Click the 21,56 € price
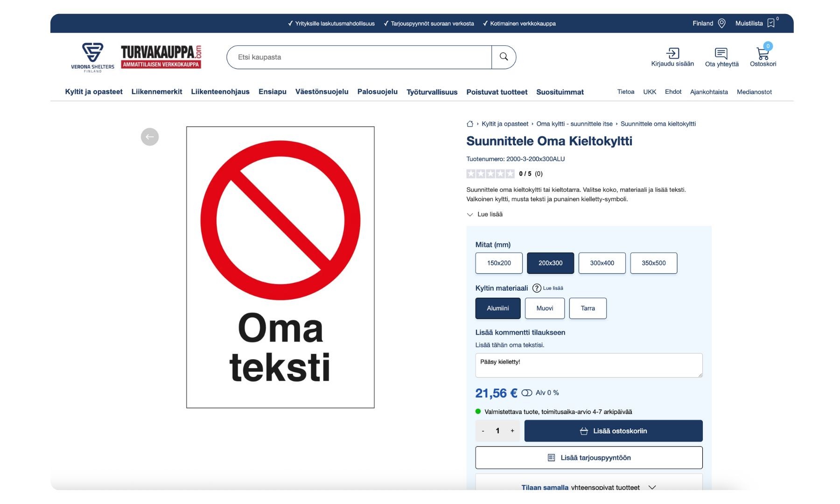Image resolution: width=840 pixels, height=504 pixels. click(496, 393)
